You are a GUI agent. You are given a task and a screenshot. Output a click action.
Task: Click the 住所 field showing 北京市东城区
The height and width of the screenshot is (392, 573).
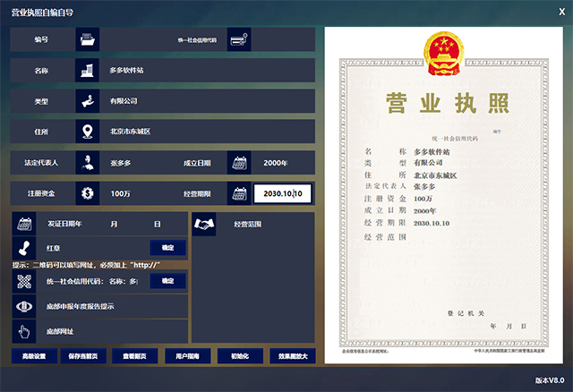207,132
